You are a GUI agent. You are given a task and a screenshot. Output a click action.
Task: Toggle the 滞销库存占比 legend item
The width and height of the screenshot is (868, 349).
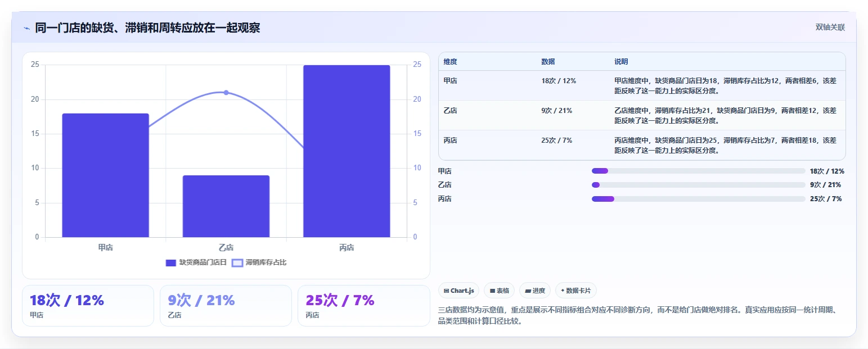pyautogui.click(x=259, y=262)
